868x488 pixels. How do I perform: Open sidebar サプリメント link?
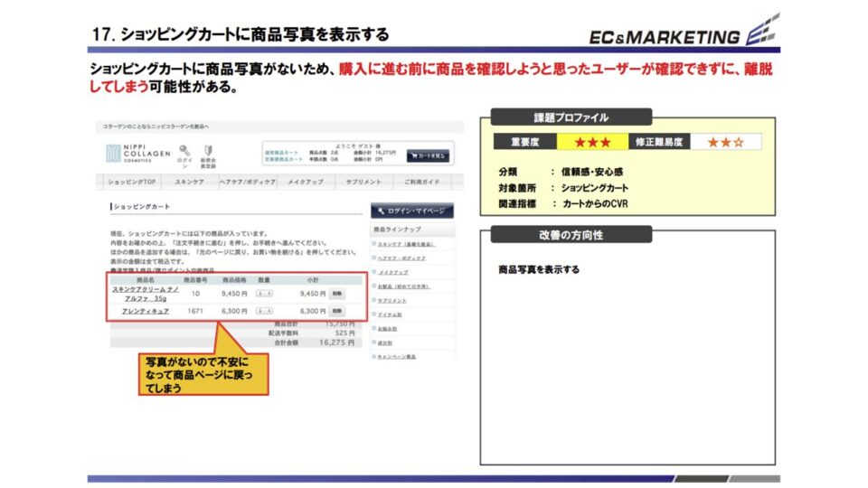(x=392, y=300)
